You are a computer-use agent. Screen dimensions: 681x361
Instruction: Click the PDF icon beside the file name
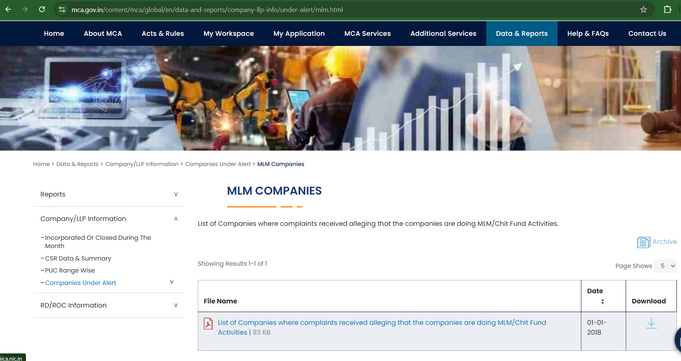(x=208, y=324)
